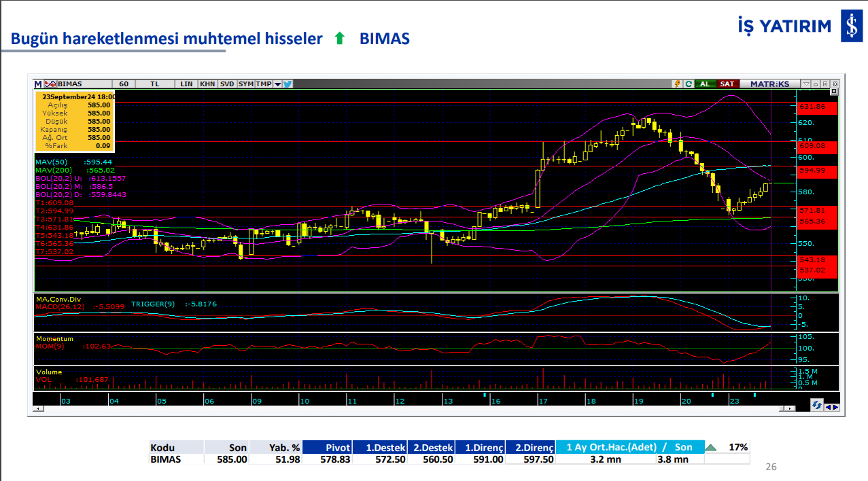Screen dimensions: 868x481
Task: Click the M menu icon in chart toolbar
Action: coord(38,84)
